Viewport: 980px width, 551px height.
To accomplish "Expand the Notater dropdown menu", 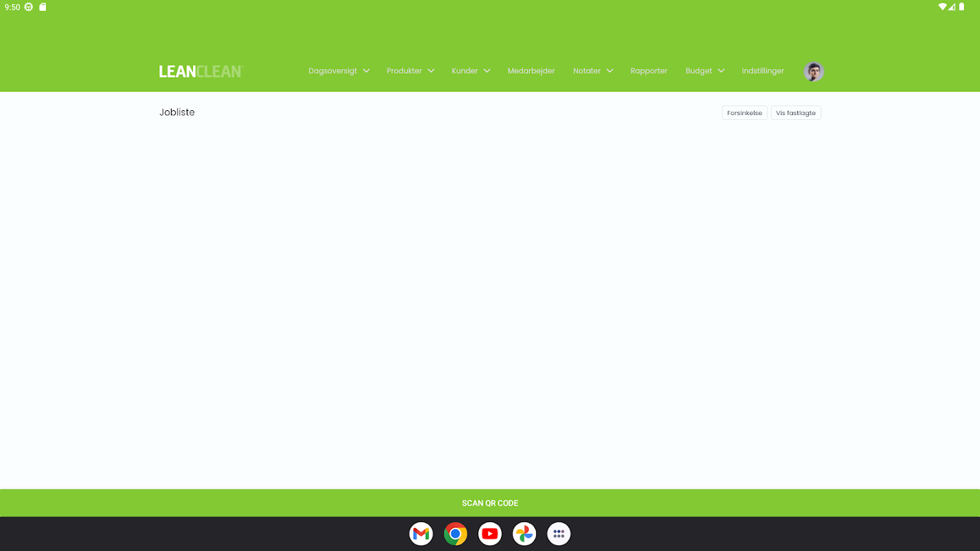I will click(x=593, y=71).
